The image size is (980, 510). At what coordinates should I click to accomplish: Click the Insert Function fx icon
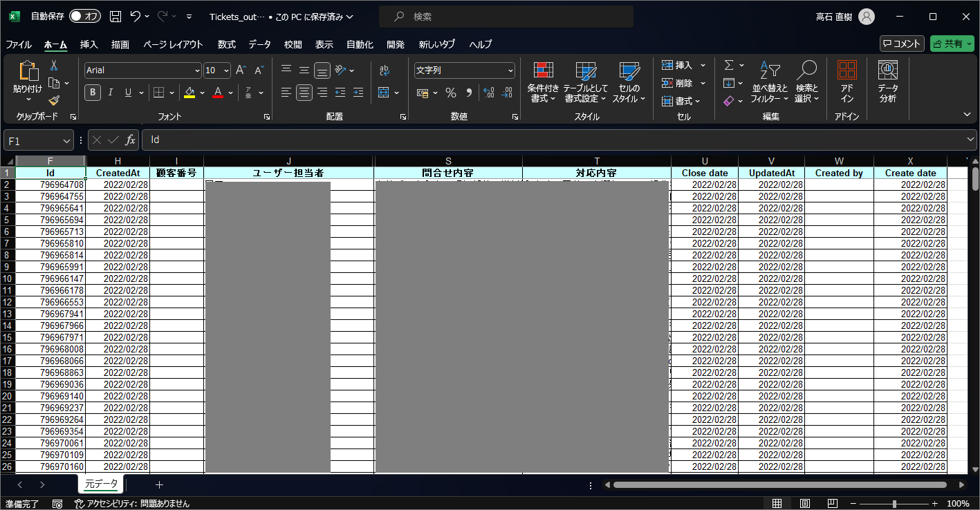130,140
